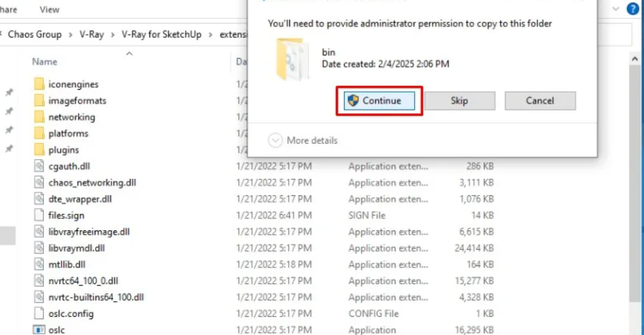
Task: Click the blue help question mark icon
Action: tap(633, 9)
